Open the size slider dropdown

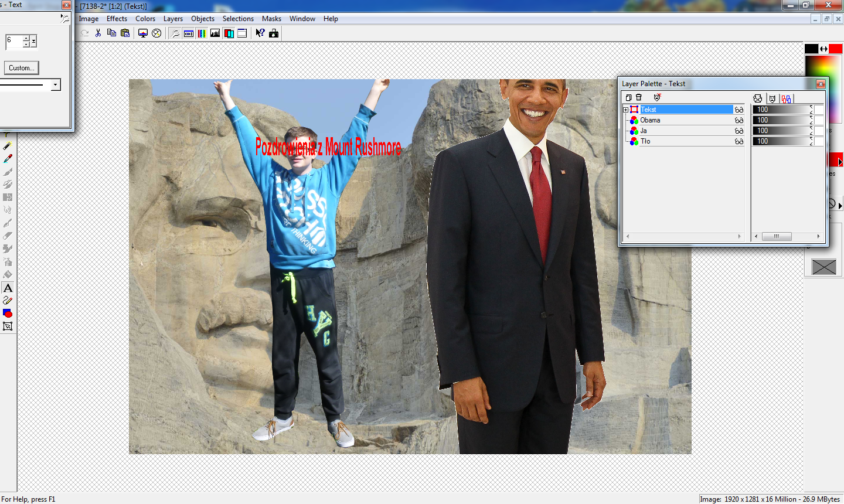[33, 41]
